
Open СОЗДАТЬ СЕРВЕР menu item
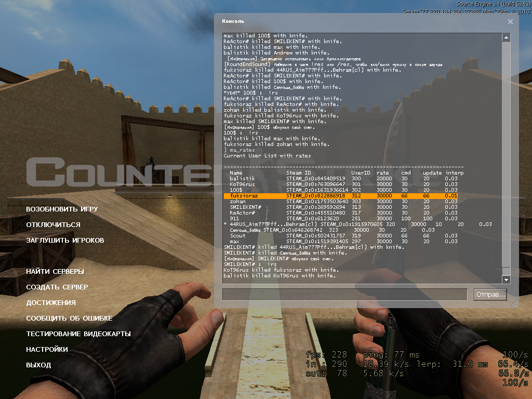(x=57, y=287)
